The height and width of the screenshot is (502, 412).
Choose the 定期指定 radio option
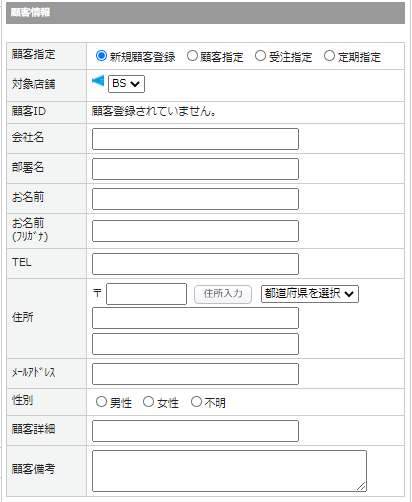[329, 56]
